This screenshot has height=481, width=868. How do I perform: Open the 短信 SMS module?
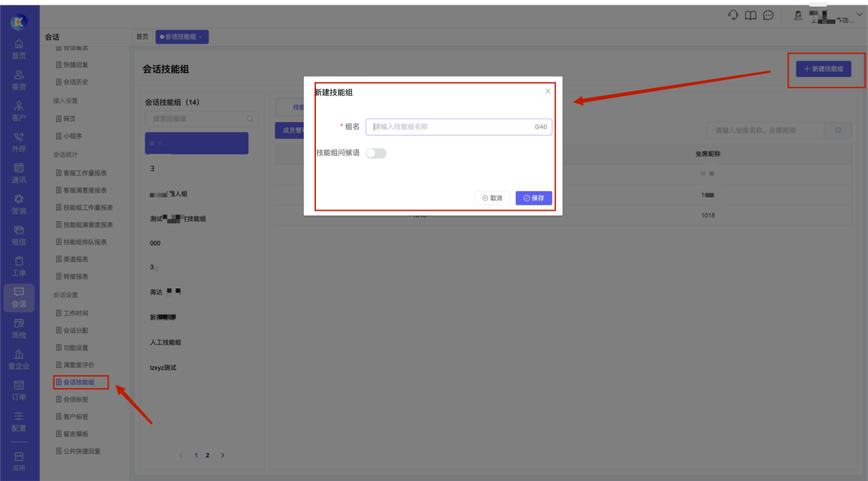[19, 235]
